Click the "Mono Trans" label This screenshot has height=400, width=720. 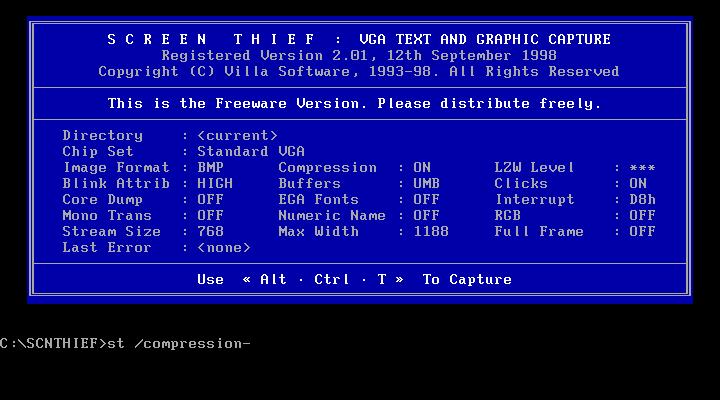click(x=107, y=216)
